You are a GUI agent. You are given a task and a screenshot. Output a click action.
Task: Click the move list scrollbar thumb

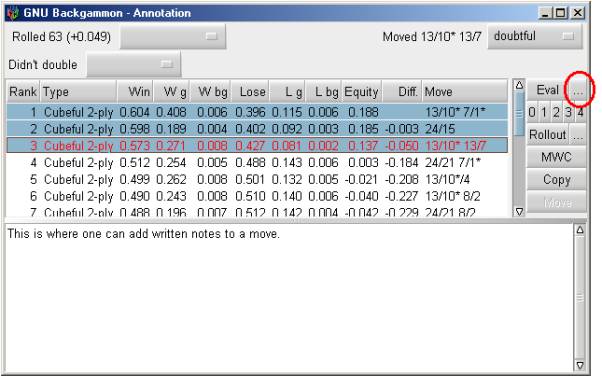tap(519, 113)
